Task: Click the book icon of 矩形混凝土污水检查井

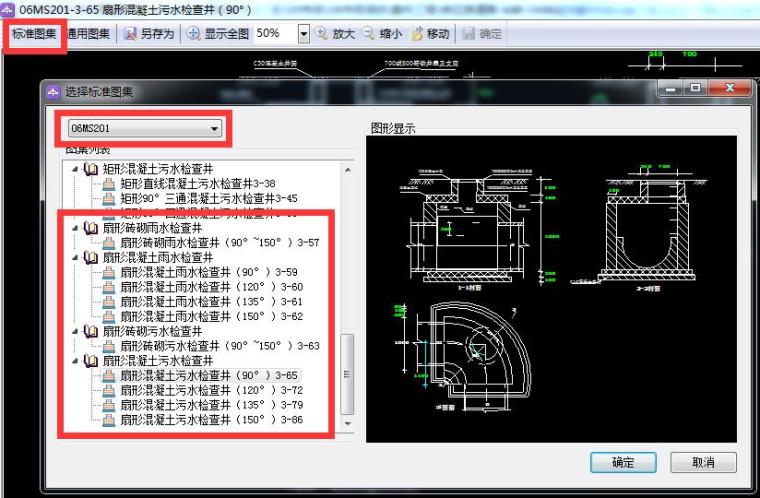Action: [x=91, y=169]
